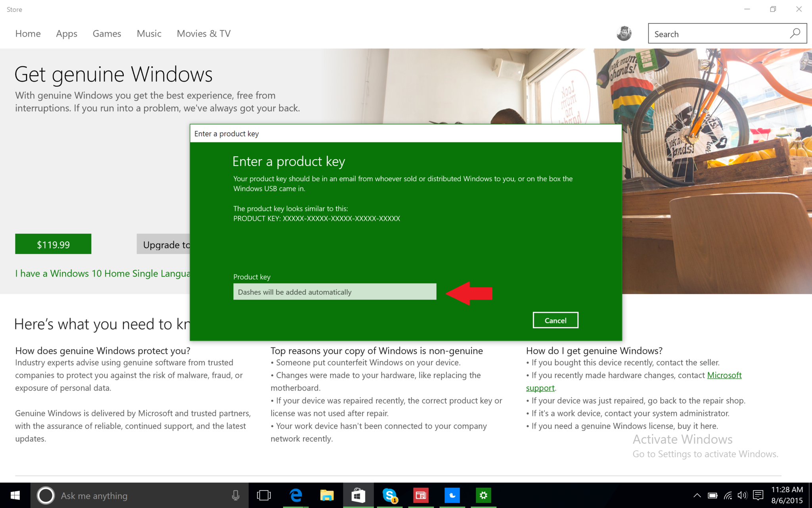Click the Cortana microphone icon
Viewport: 812px width, 508px height.
[236, 495]
